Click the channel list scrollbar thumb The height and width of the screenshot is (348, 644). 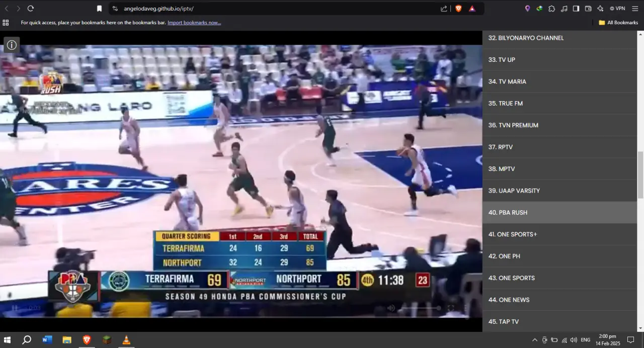[640, 175]
